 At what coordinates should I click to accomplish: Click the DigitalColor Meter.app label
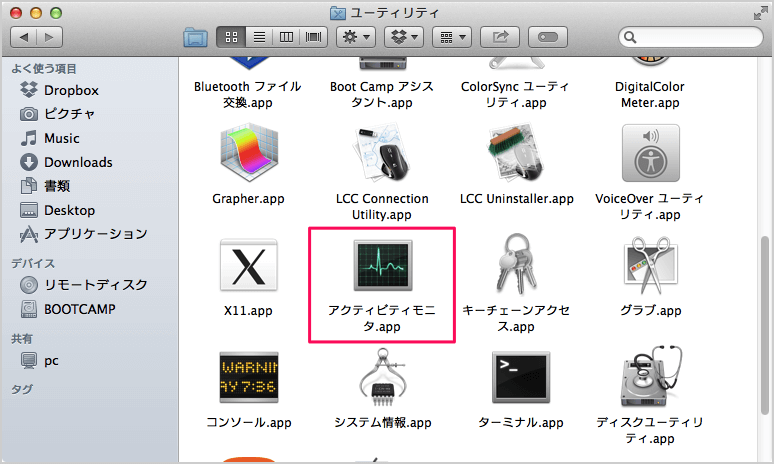click(x=650, y=94)
